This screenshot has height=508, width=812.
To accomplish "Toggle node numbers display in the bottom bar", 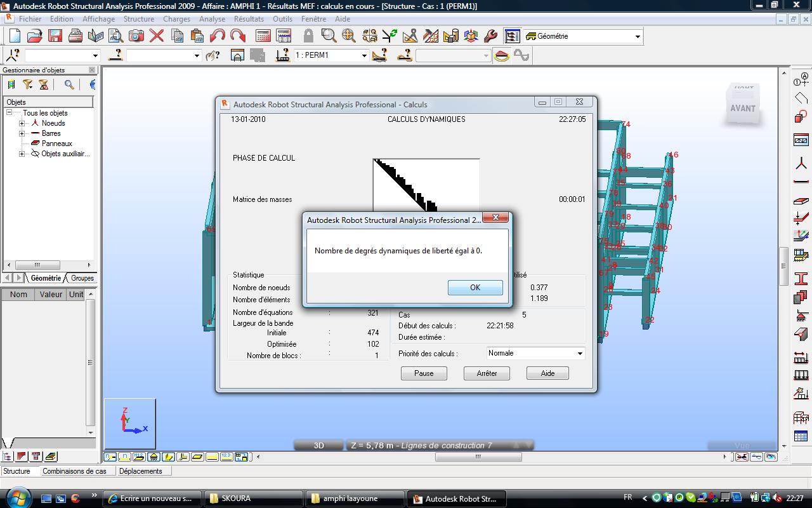I will [110, 457].
